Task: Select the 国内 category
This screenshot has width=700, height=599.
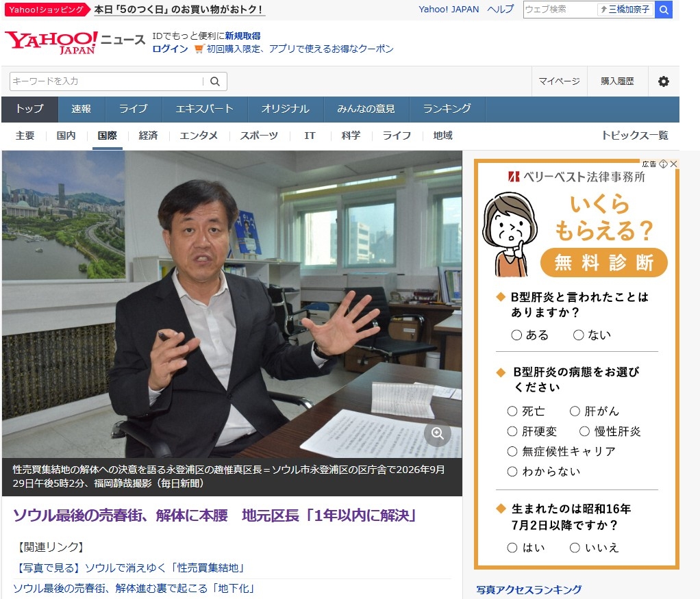Action: click(x=66, y=136)
